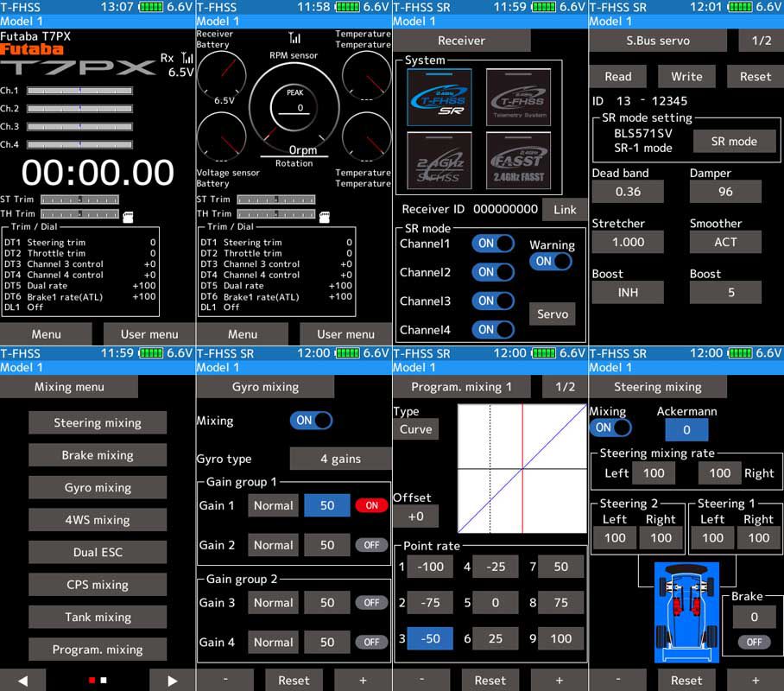Change Gain 1 mode from Normal
The image size is (784, 691).
tap(273, 506)
